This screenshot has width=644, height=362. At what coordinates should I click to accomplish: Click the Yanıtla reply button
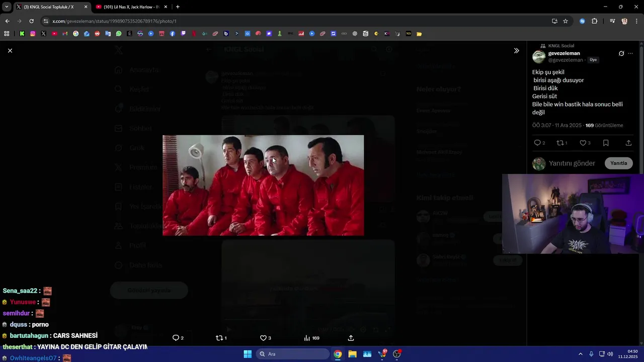point(618,163)
